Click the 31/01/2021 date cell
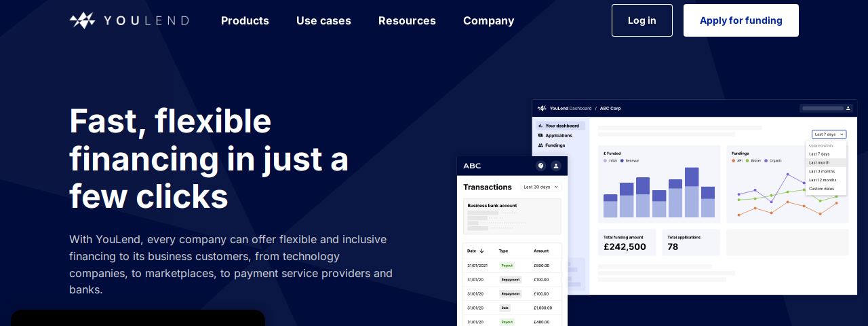The width and height of the screenshot is (868, 326). click(x=477, y=265)
